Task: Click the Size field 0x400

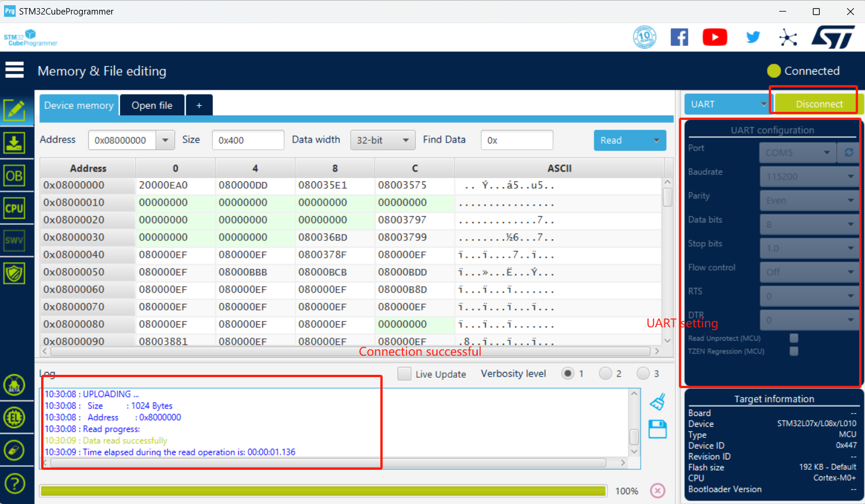Action: click(x=248, y=140)
